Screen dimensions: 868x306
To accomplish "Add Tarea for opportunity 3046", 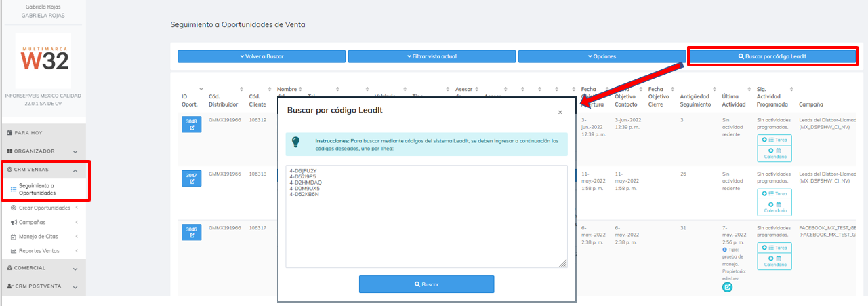I will [x=774, y=248].
